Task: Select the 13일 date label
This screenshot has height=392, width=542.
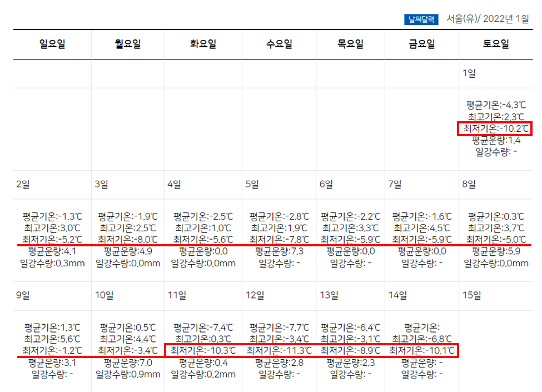Action: point(329,295)
